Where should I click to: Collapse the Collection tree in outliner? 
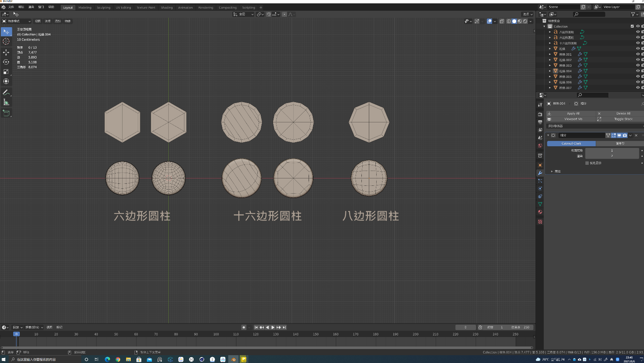point(545,26)
